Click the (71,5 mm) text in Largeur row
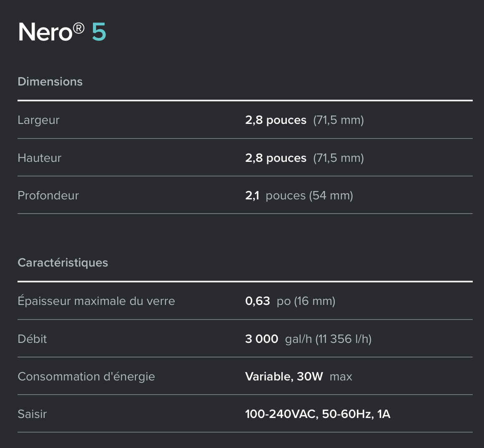 339,120
